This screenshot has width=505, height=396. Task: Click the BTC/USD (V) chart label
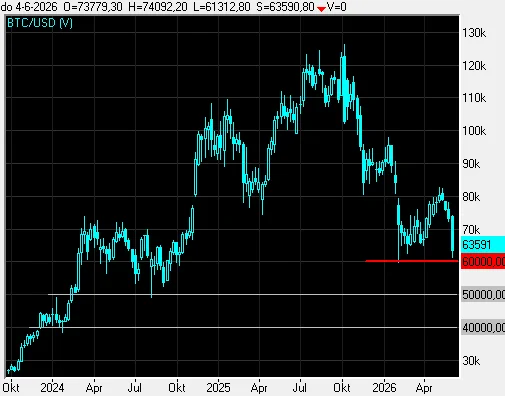[x=40, y=23]
